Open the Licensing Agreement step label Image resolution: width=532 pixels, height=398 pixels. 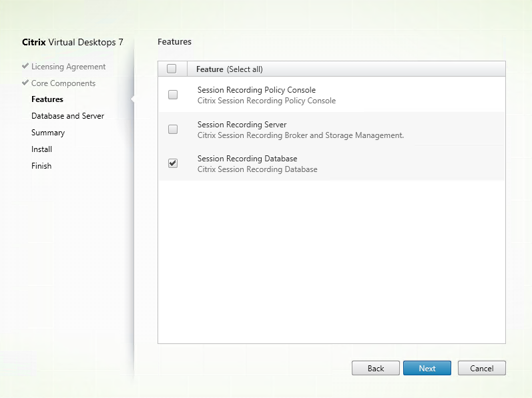coord(68,67)
